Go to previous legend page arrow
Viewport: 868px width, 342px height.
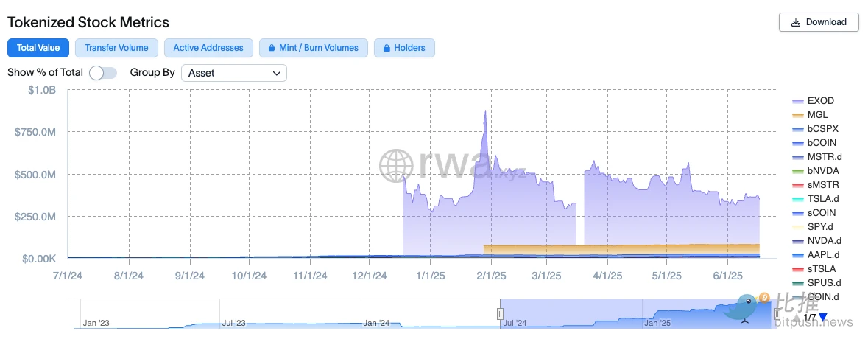(795, 318)
